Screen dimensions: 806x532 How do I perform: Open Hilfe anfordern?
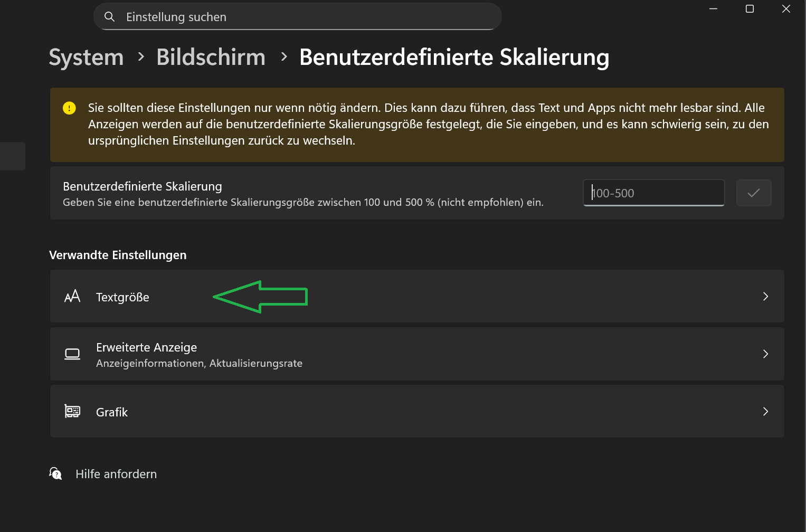click(116, 473)
